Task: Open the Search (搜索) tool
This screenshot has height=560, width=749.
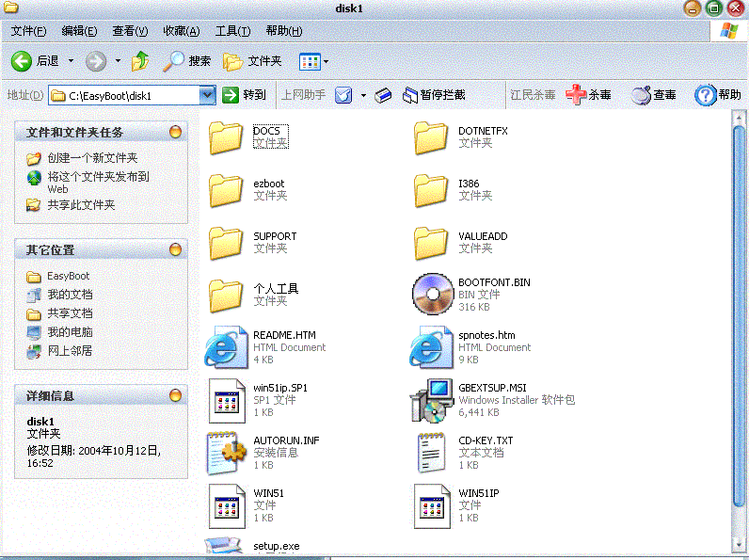Action: [186, 61]
